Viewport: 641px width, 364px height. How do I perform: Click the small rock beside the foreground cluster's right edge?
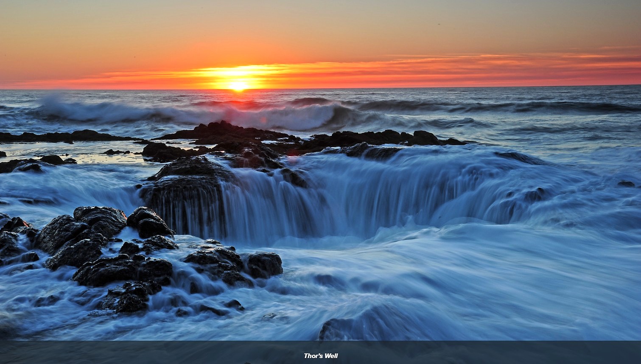point(264,265)
